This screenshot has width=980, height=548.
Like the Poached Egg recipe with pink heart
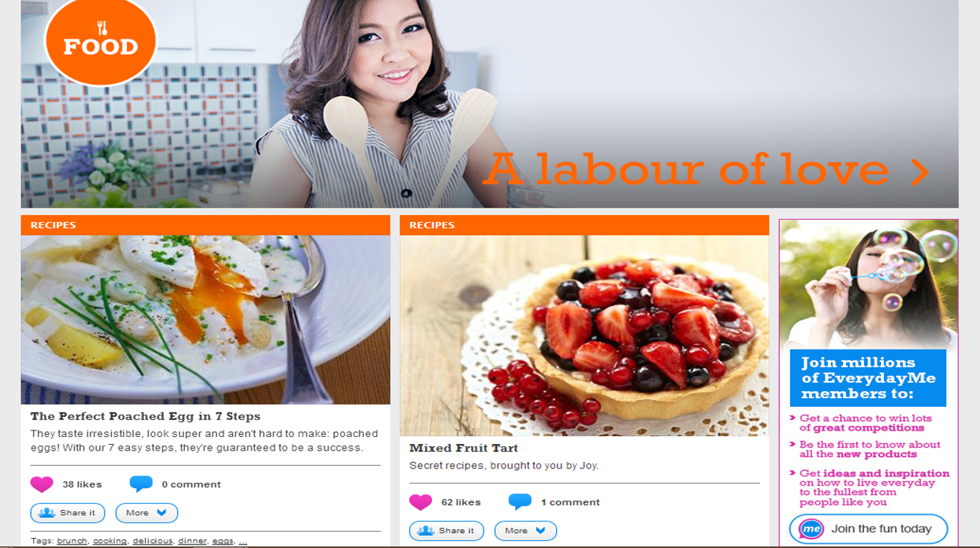click(x=42, y=484)
